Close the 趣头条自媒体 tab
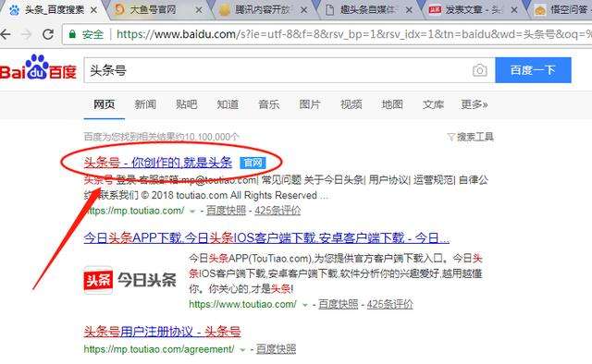Viewport: 592px width, 364px height. tap(409, 10)
